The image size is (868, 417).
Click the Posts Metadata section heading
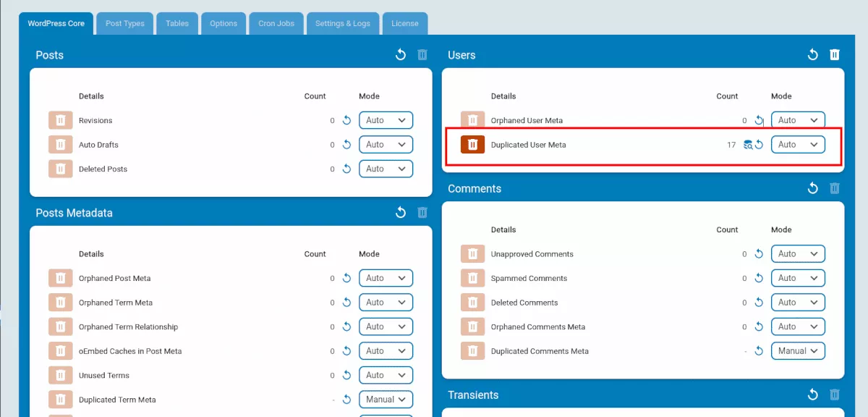pyautogui.click(x=74, y=213)
